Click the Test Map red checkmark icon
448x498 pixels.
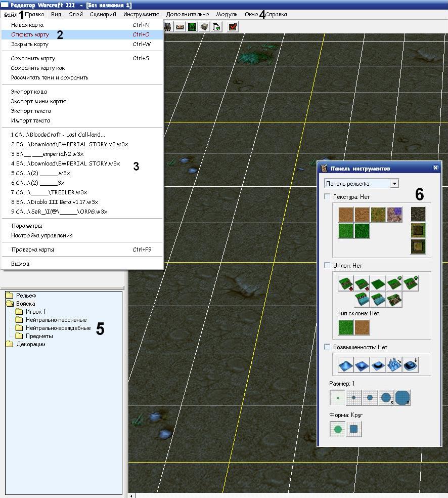[x=233, y=27]
